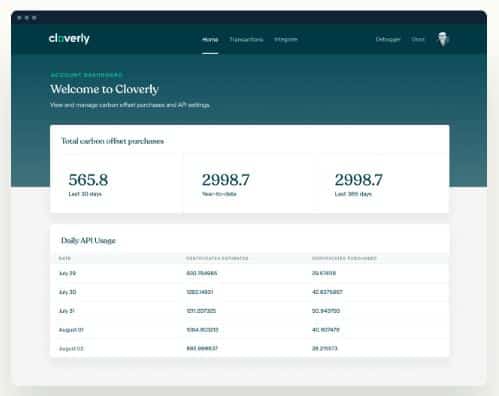Click the subtitle about managing carbon offset purchases

coord(130,105)
